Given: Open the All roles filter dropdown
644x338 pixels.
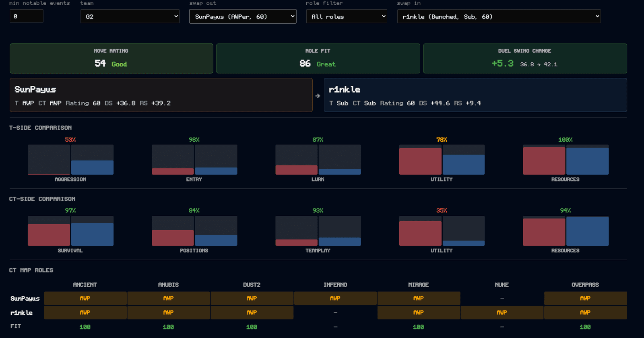Looking at the screenshot, I should click(x=347, y=16).
